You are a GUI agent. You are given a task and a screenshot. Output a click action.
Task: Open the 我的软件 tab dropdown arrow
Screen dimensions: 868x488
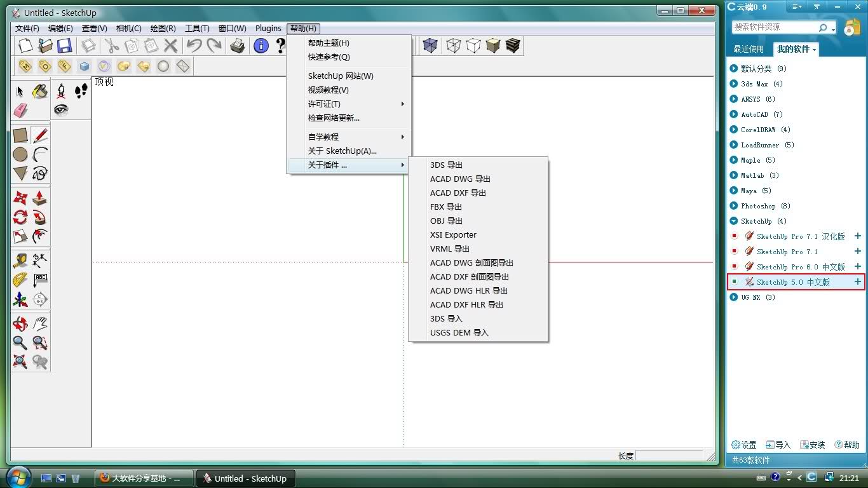(814, 50)
